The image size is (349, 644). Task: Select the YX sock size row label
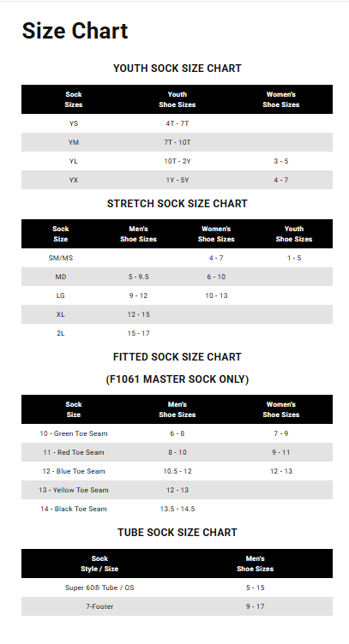coord(74,180)
